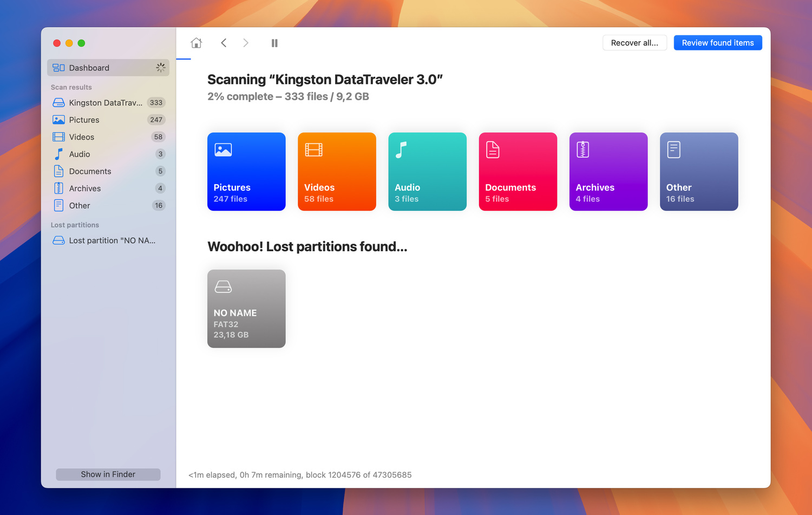Click the sidebar Videos film icon

click(x=58, y=137)
